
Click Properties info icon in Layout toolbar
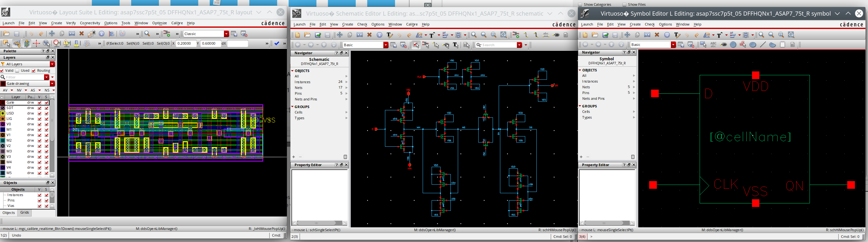pyautogui.click(x=102, y=33)
